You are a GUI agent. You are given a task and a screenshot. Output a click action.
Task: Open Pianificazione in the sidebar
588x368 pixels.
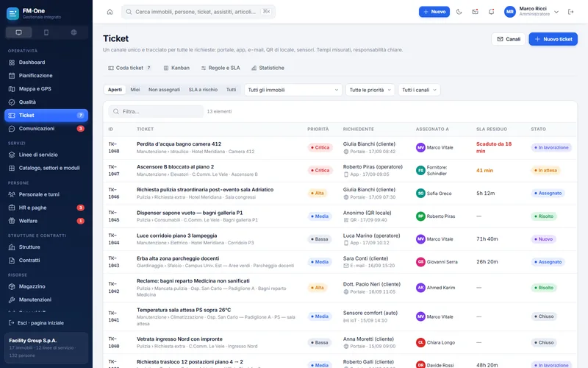pos(46,76)
